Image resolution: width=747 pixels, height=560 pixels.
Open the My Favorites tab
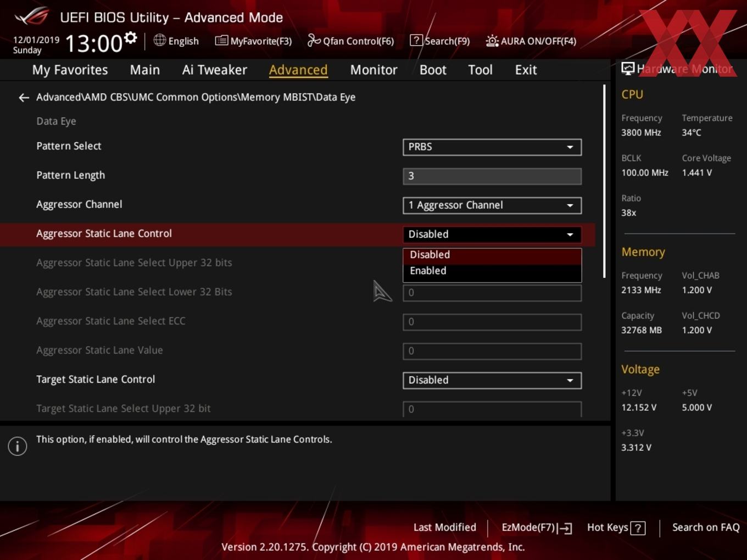(x=70, y=70)
